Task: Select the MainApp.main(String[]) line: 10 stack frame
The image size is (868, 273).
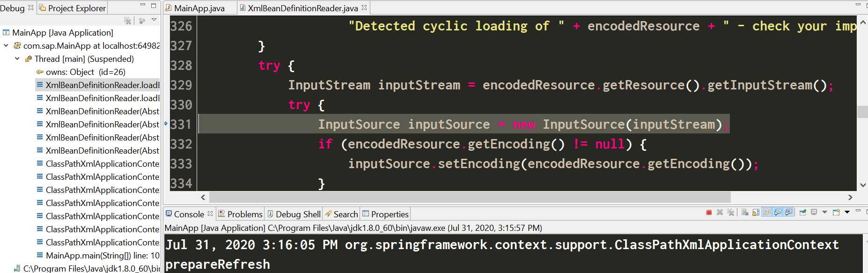Action: coord(102,256)
